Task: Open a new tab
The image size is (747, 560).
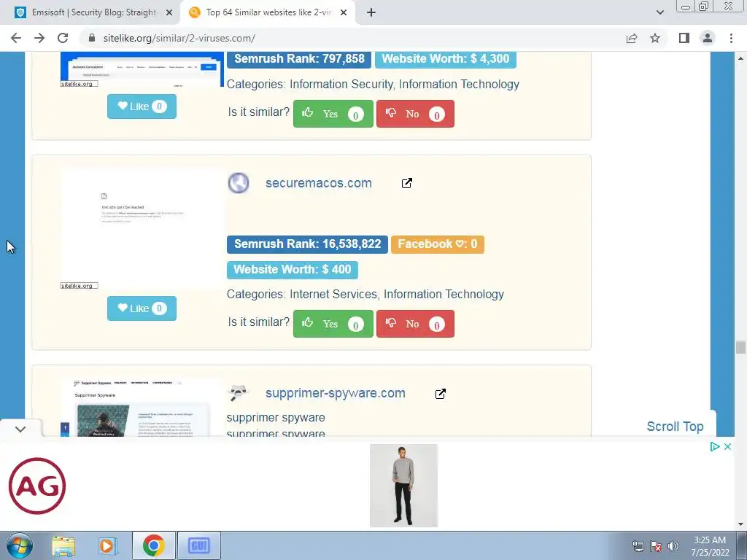Action: point(371,13)
